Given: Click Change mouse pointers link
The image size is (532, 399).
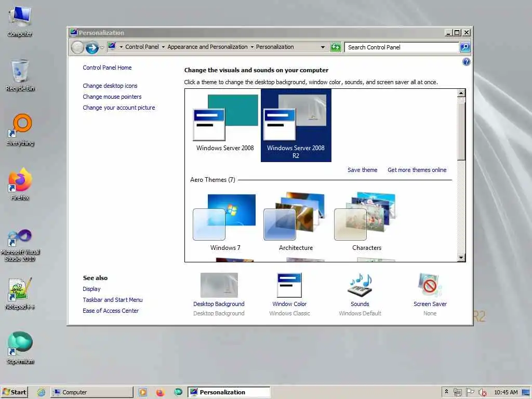Looking at the screenshot, I should click(112, 97).
